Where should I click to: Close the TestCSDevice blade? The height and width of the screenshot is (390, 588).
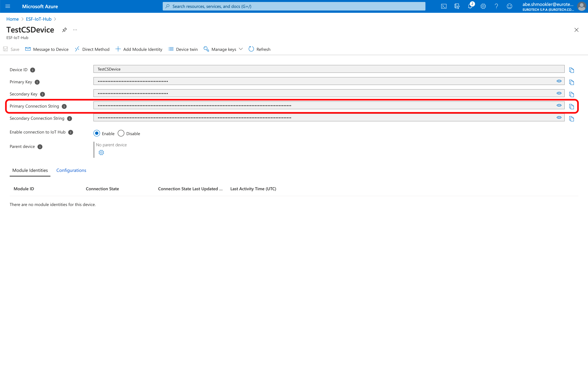click(576, 30)
